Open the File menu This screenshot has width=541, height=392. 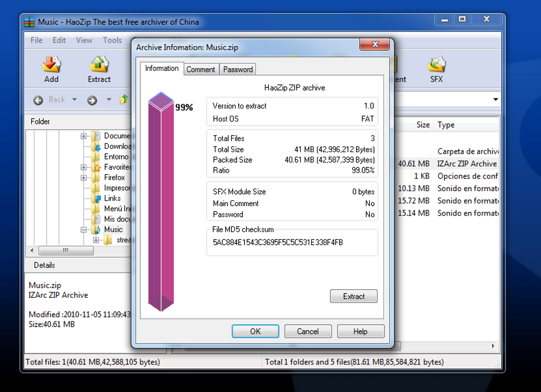coord(37,40)
